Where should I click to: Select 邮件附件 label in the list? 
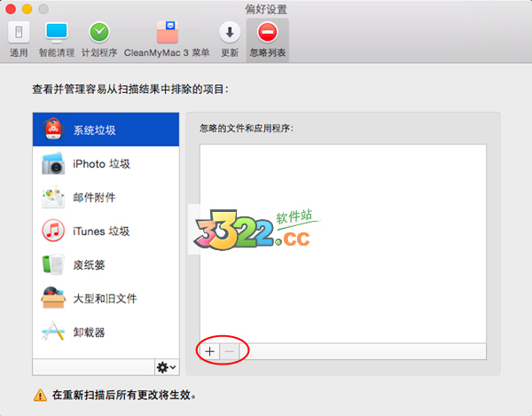click(94, 198)
